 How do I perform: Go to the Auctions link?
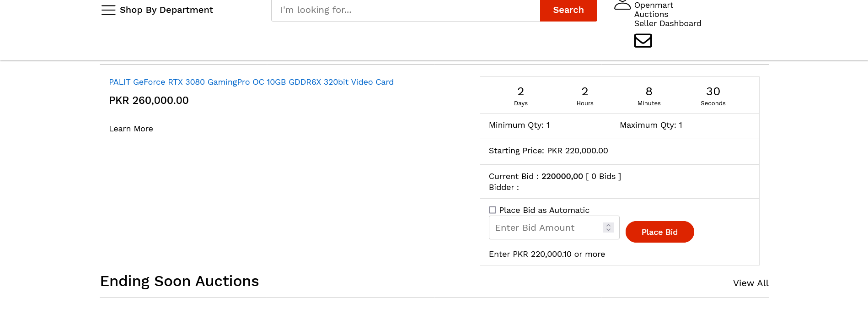(651, 14)
